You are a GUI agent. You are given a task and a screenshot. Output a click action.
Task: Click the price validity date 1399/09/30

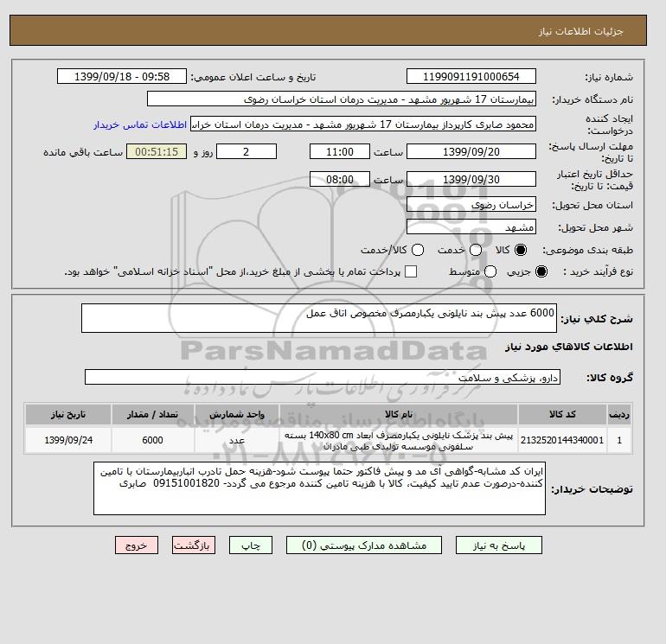tap(471, 179)
